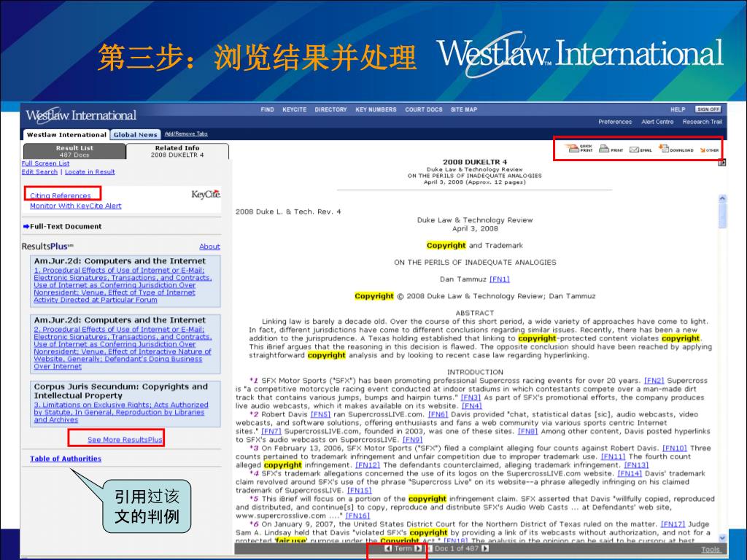Open footnote FN1 after Dan Tammuz

499,279
